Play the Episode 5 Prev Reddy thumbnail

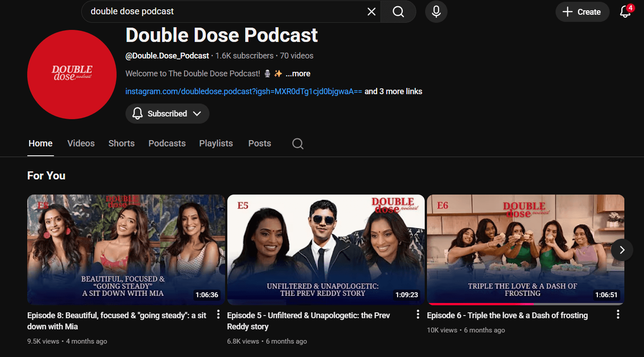tap(326, 249)
